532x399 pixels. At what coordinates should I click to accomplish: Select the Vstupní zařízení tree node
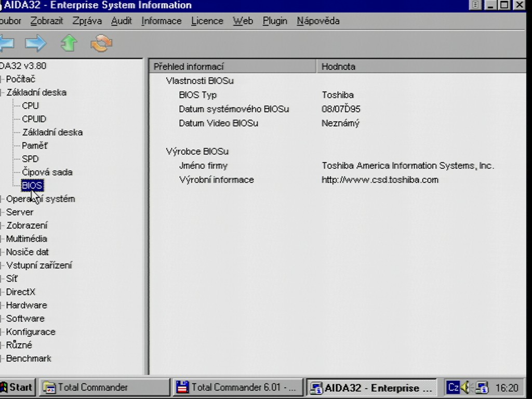point(39,265)
